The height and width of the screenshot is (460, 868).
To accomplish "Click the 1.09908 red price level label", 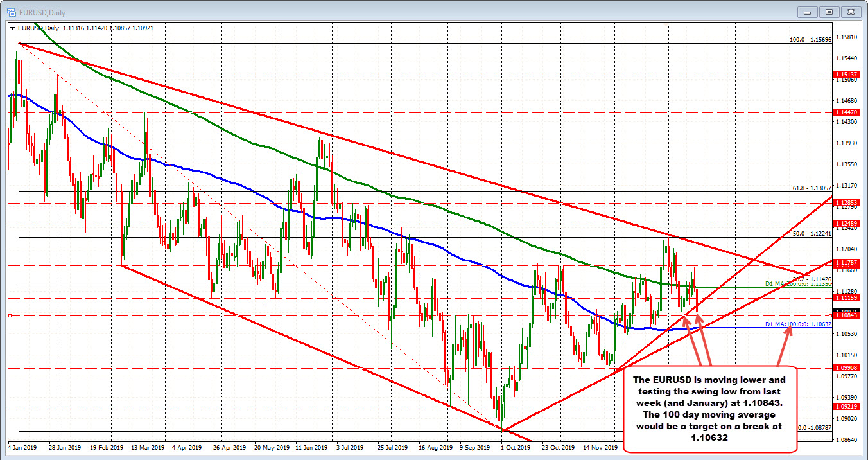I will point(846,367).
